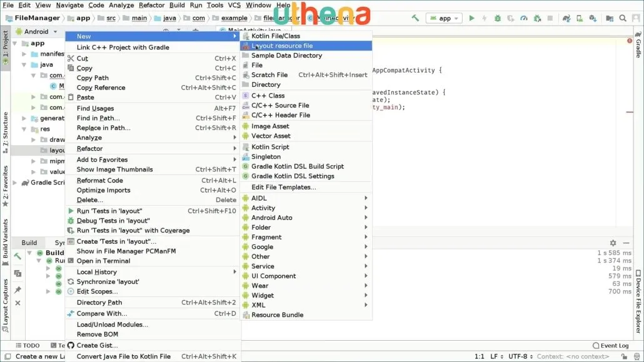Screen dimensions: 644x362
Task: Choose Open in Terminal
Action: (x=153, y=261)
